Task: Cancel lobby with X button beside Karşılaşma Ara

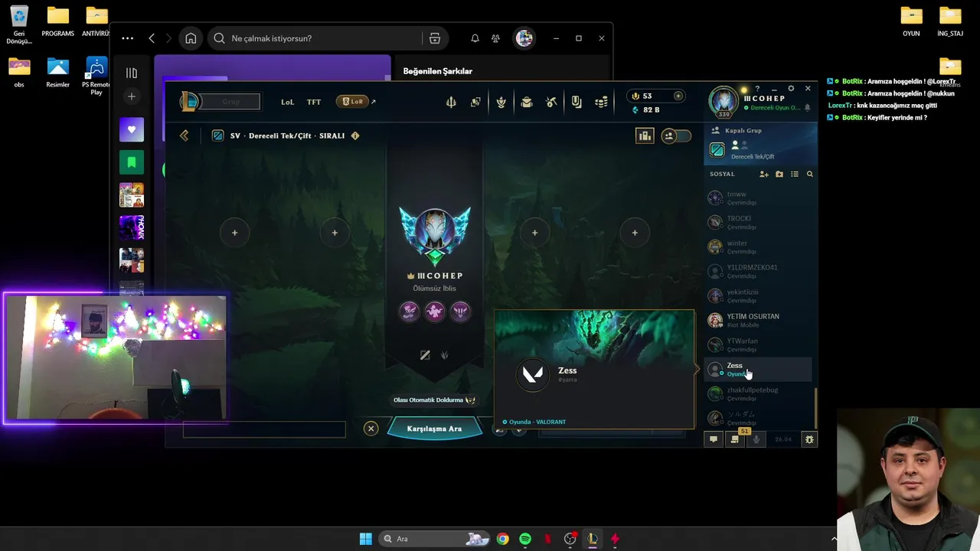Action: pyautogui.click(x=371, y=429)
